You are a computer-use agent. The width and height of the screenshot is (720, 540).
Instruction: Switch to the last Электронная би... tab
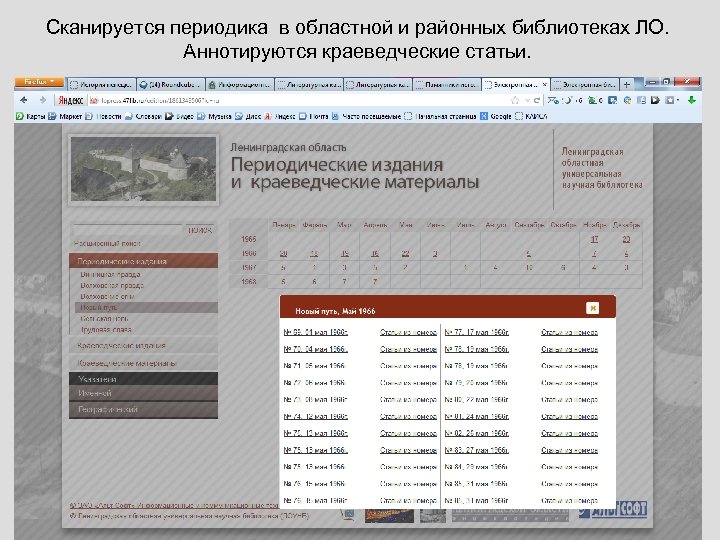(585, 84)
